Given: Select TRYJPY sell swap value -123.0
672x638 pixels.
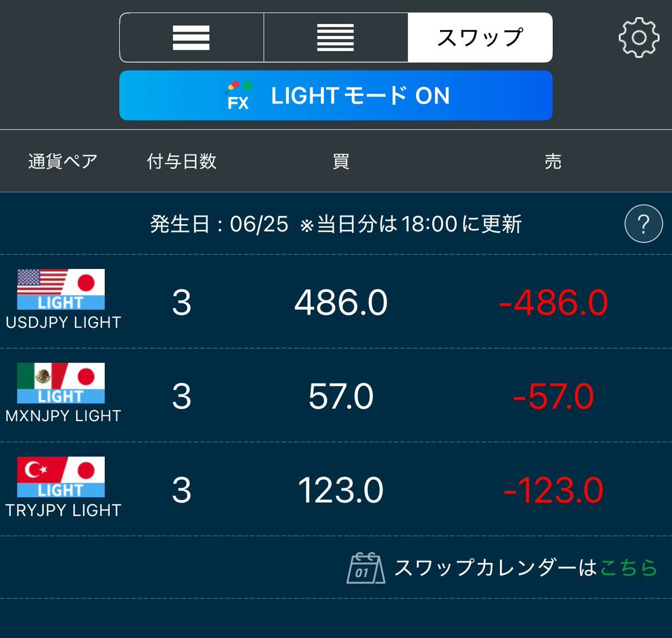Looking at the screenshot, I should (x=553, y=491).
